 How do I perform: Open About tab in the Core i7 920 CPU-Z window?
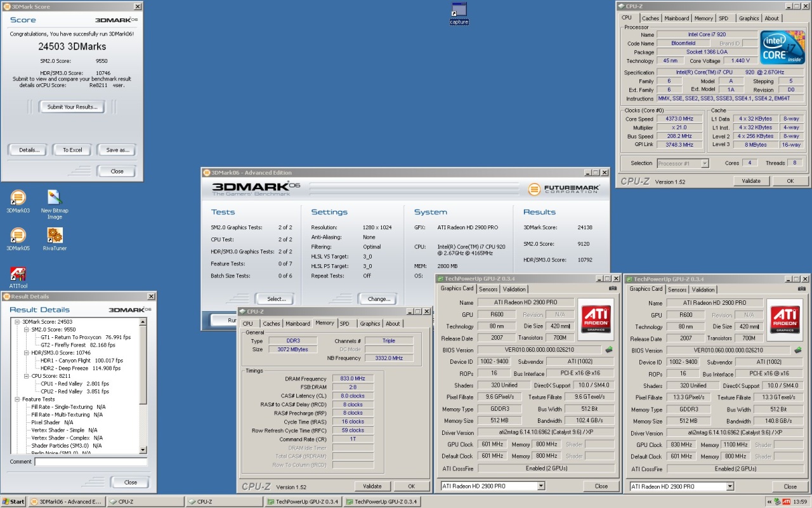tap(771, 18)
